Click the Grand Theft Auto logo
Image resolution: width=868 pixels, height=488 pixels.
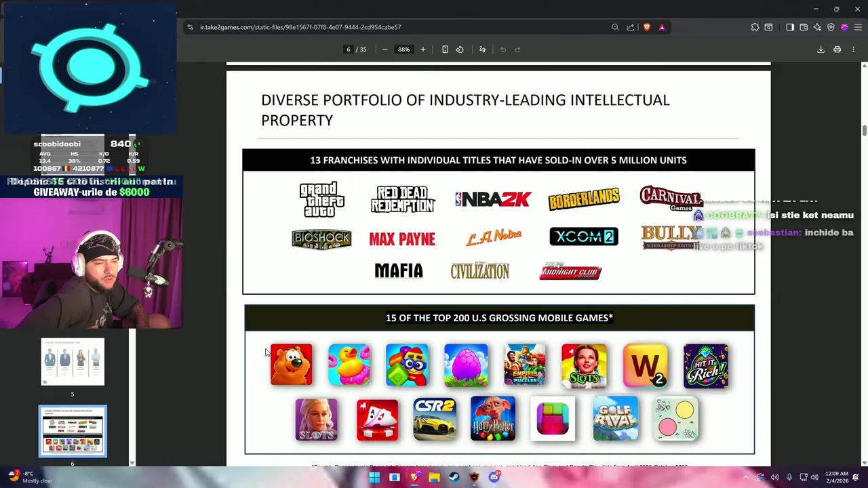(322, 199)
